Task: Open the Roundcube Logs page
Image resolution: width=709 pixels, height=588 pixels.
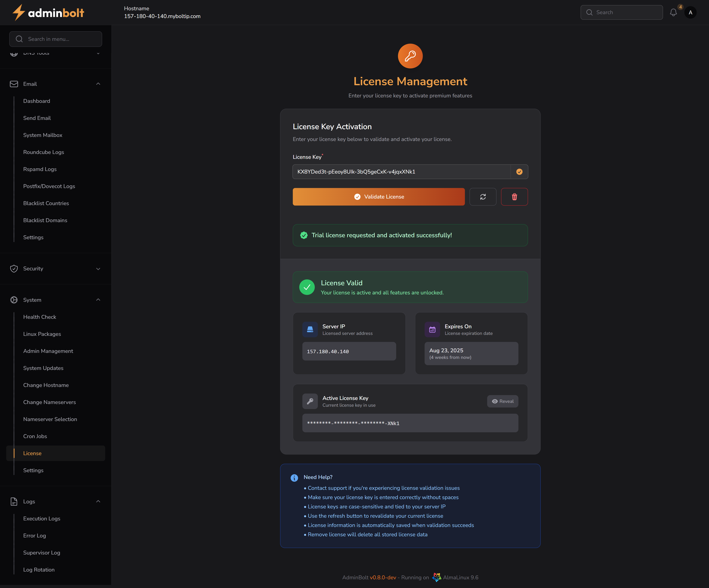Action: pyautogui.click(x=44, y=152)
